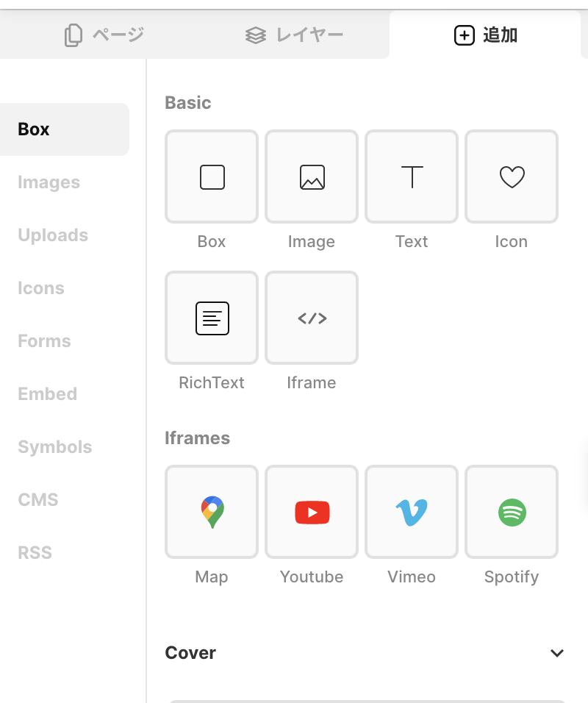Select the 追加 tab

[x=485, y=35]
